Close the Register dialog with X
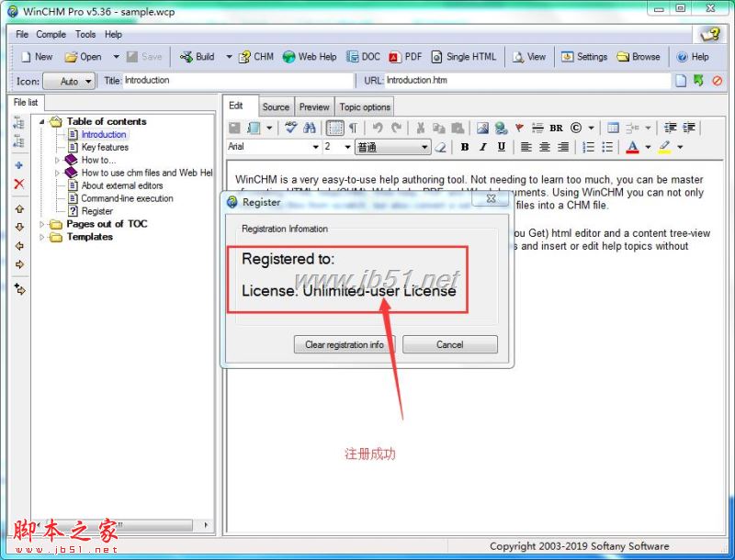 click(491, 198)
